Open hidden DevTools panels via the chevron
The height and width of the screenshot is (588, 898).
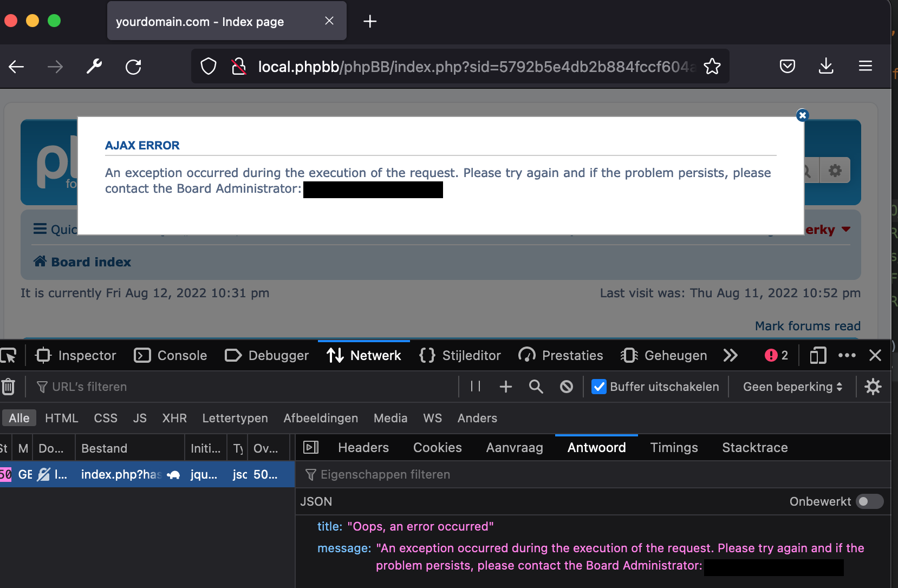(731, 355)
